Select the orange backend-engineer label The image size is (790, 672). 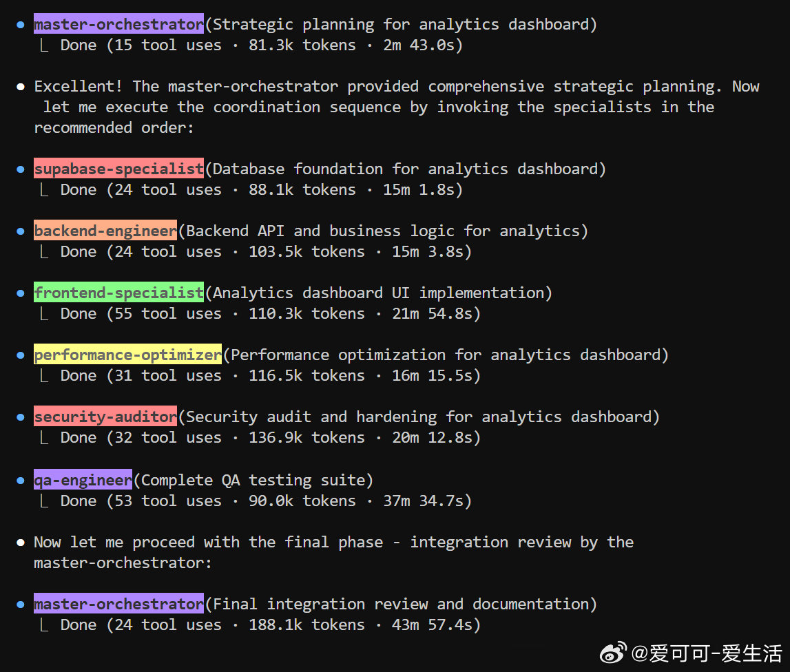pos(105,231)
